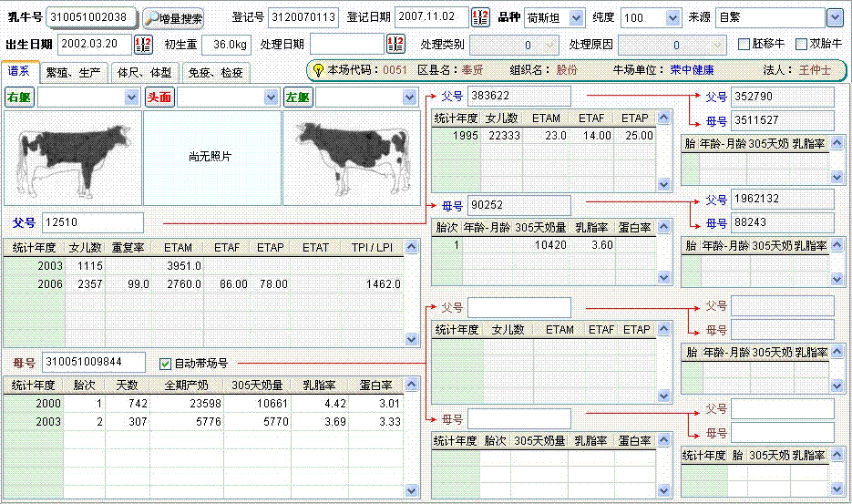Click the 增量搜索 magnifier button

[173, 18]
